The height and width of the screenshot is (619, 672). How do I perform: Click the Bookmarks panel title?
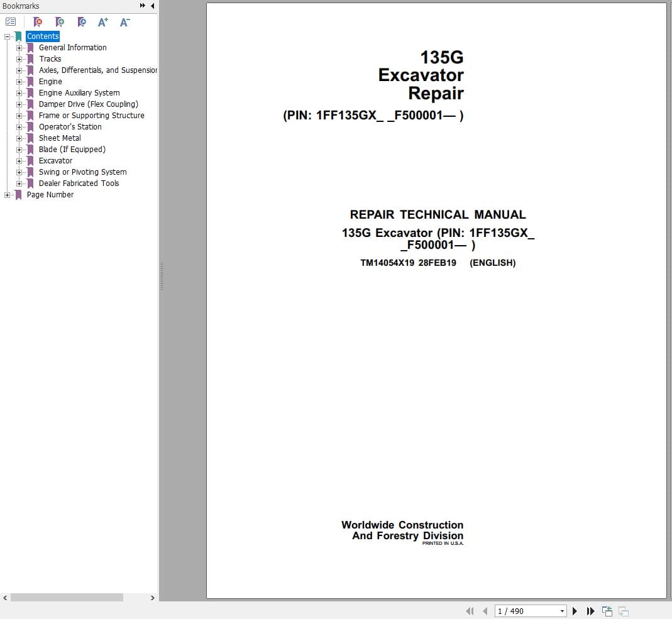click(21, 6)
